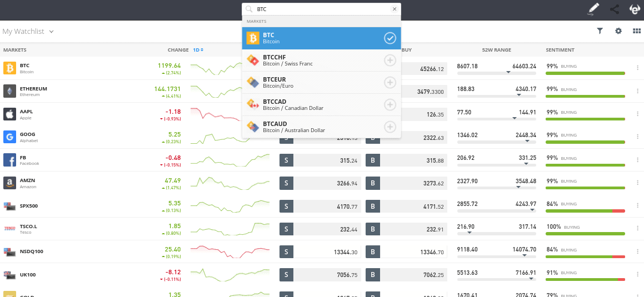Viewport: 644px width, 297px height.
Task: Select BTCCHF Bitcoin / Swiss Franc result
Action: pos(321,61)
